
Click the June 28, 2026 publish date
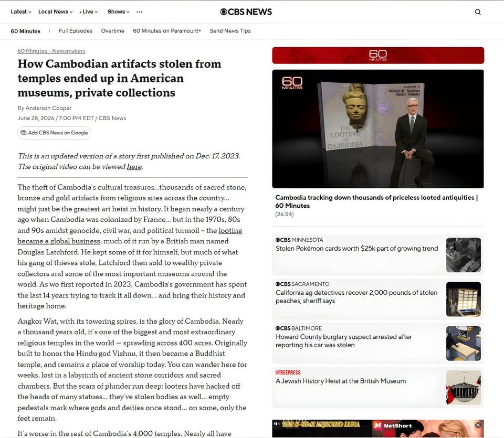point(36,118)
